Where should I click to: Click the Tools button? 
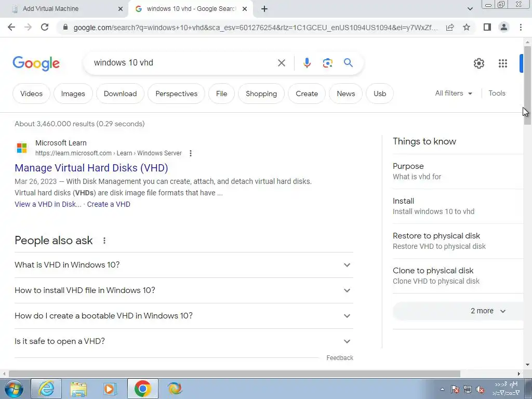click(x=497, y=94)
